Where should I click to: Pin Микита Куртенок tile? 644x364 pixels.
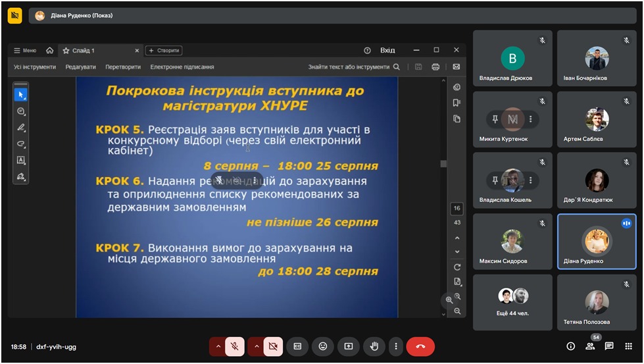pos(495,119)
